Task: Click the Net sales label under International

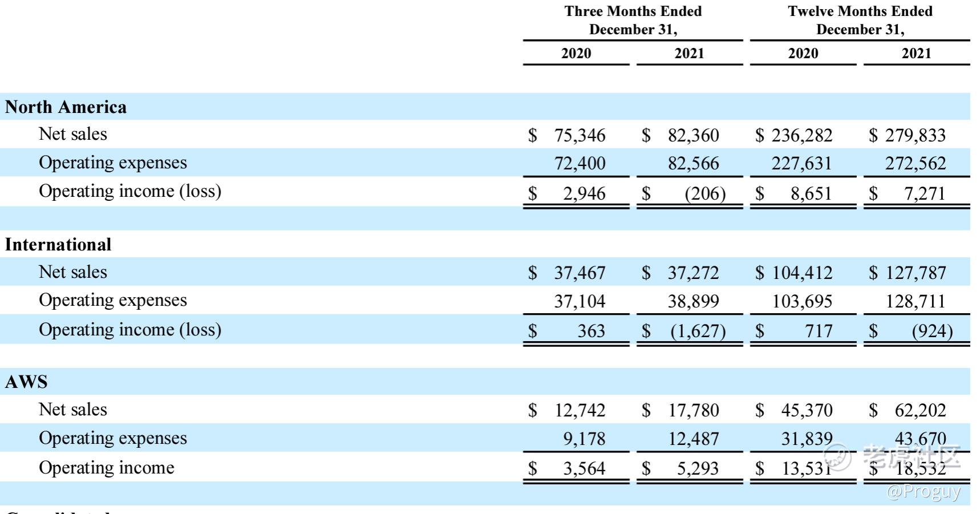Action: coord(73,272)
